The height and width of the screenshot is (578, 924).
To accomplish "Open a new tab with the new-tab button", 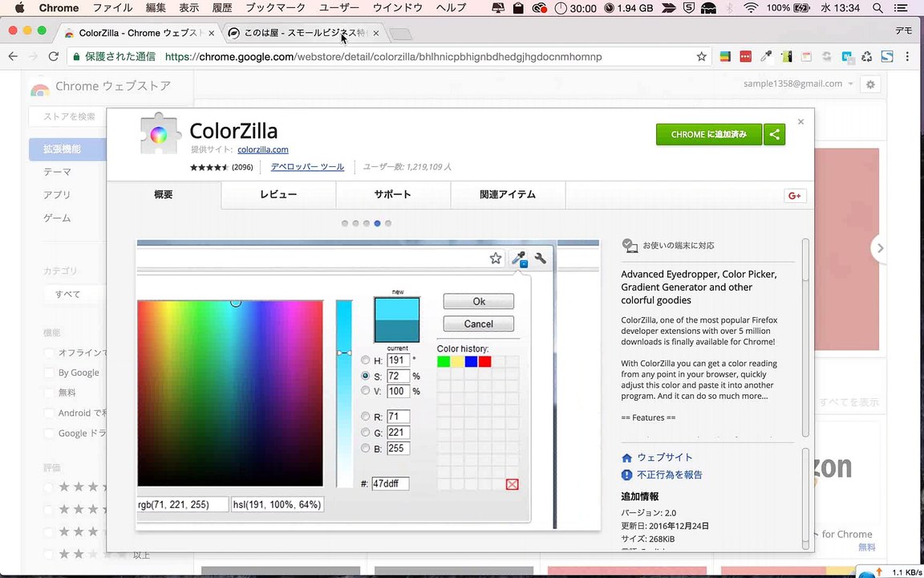I will pyautogui.click(x=401, y=35).
